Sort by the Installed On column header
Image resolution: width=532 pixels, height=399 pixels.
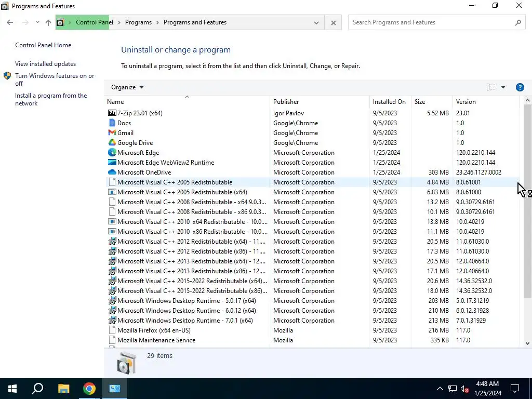pos(390,101)
